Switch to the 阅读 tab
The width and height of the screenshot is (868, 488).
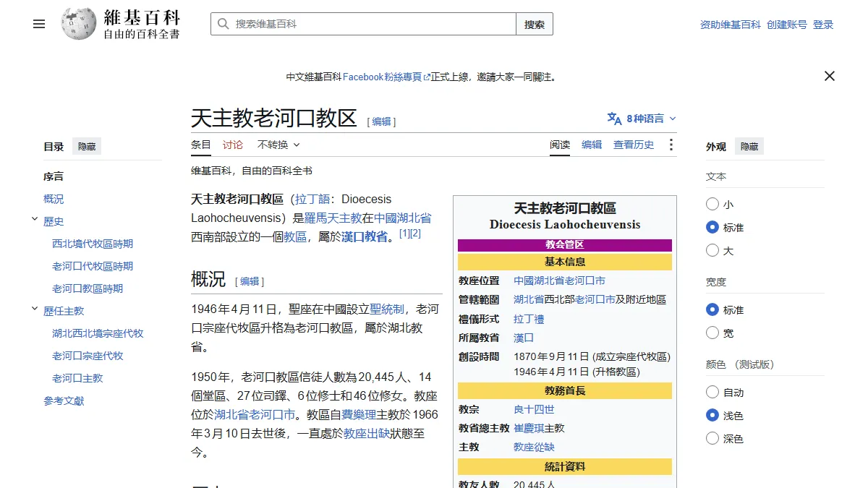[560, 145]
